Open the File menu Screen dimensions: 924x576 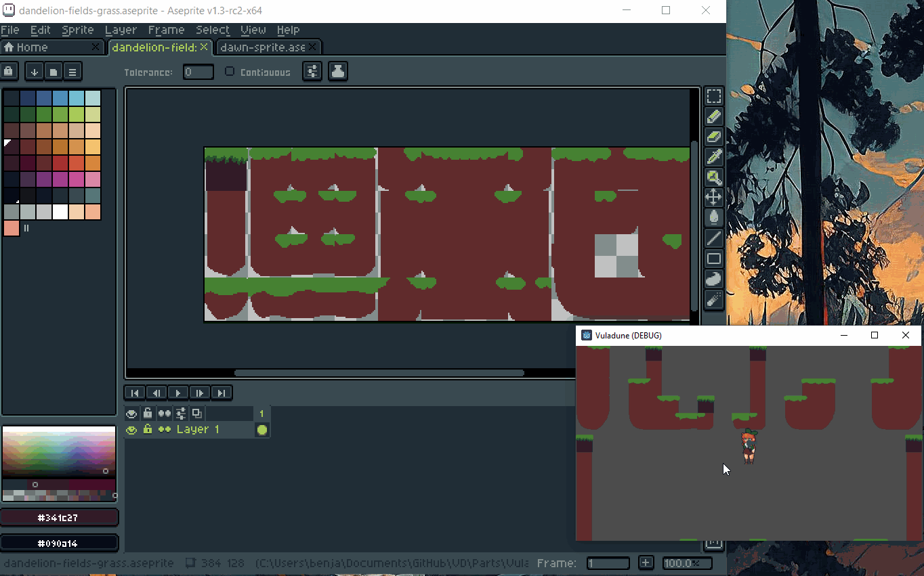tap(10, 30)
